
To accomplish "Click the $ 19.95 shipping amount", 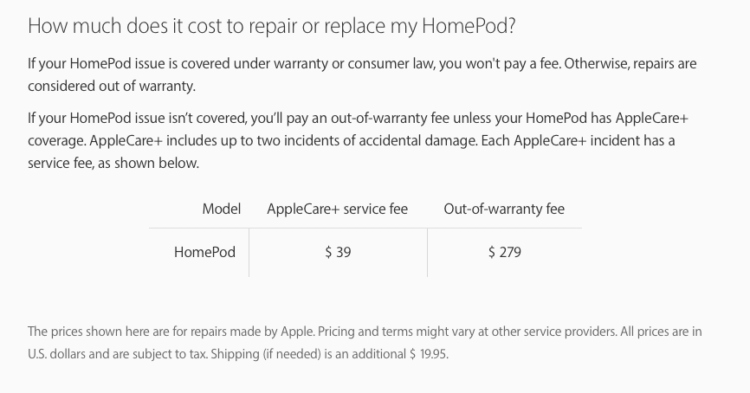I will click(x=429, y=354).
